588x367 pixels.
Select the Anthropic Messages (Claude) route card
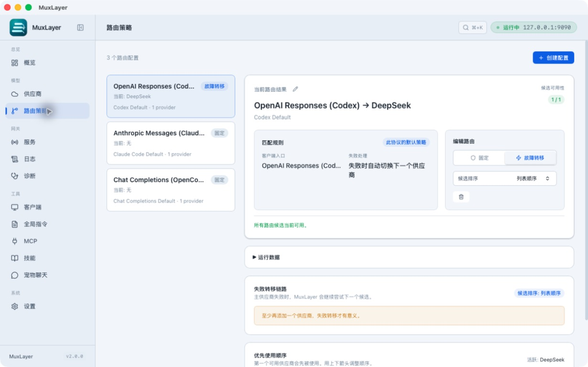click(171, 143)
